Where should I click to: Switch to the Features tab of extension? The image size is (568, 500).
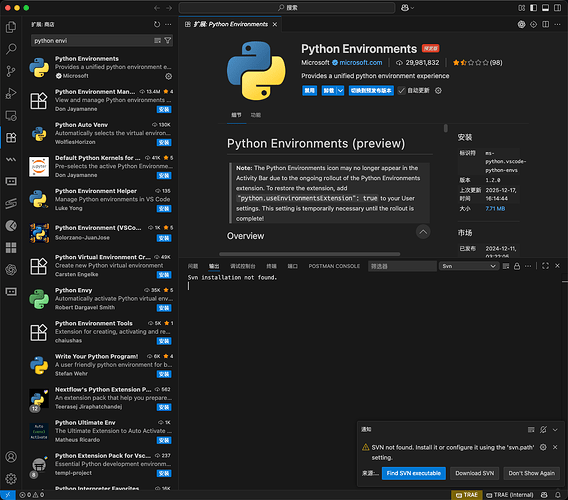coord(255,115)
